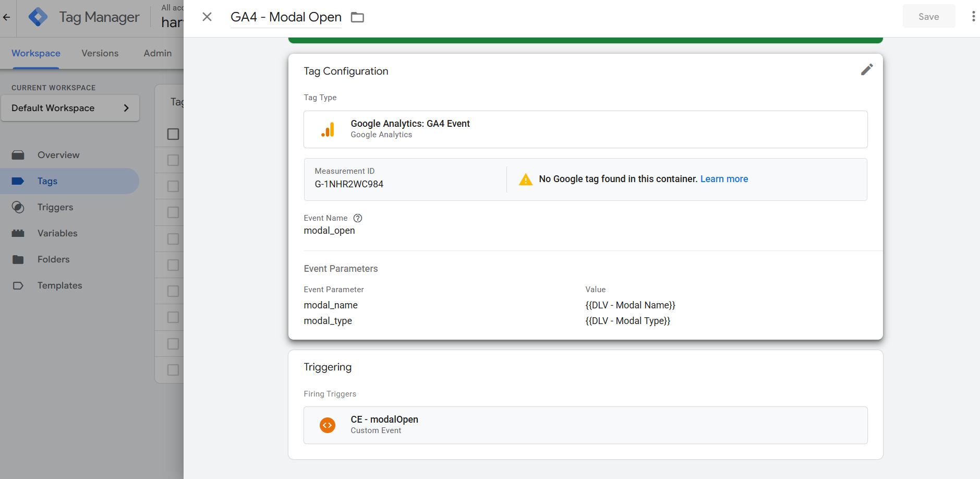The height and width of the screenshot is (479, 980).
Task: Open the Admin tab
Action: click(x=158, y=53)
